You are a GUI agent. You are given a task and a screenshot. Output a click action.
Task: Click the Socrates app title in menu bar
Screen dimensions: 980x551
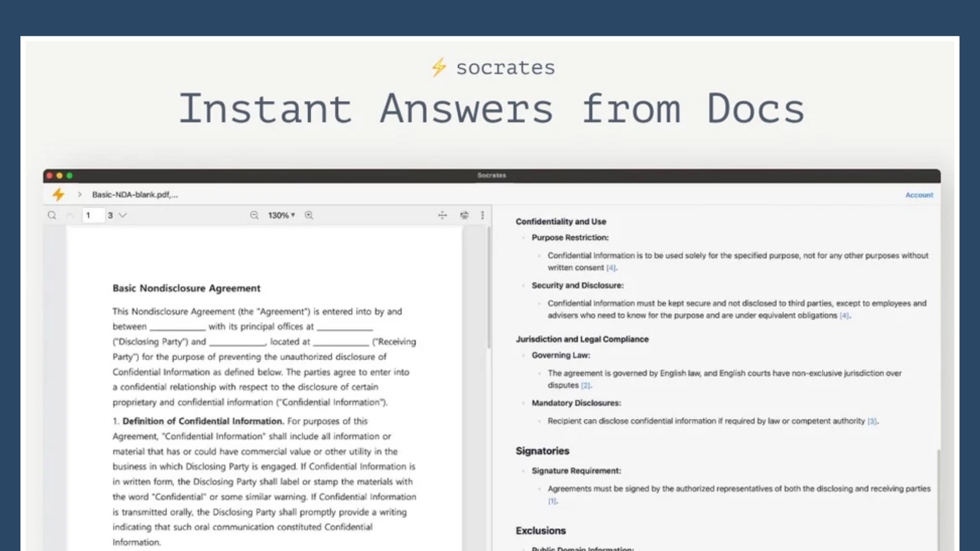[x=491, y=176]
